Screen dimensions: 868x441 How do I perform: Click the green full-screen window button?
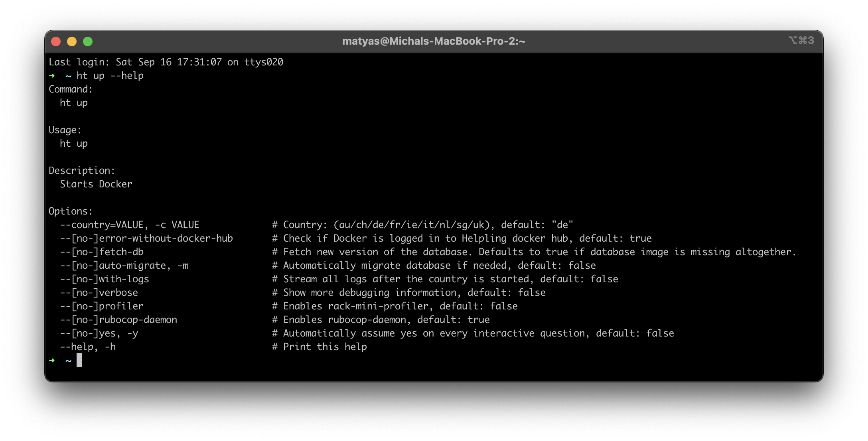click(88, 41)
